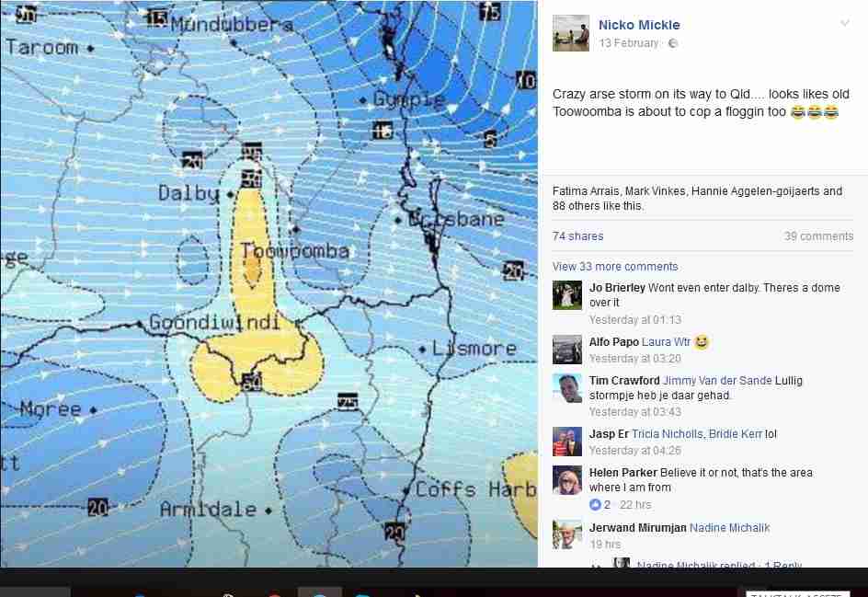Click the globe privacy icon beside the date
Image resolution: width=868 pixels, height=597 pixels.
pyautogui.click(x=672, y=43)
